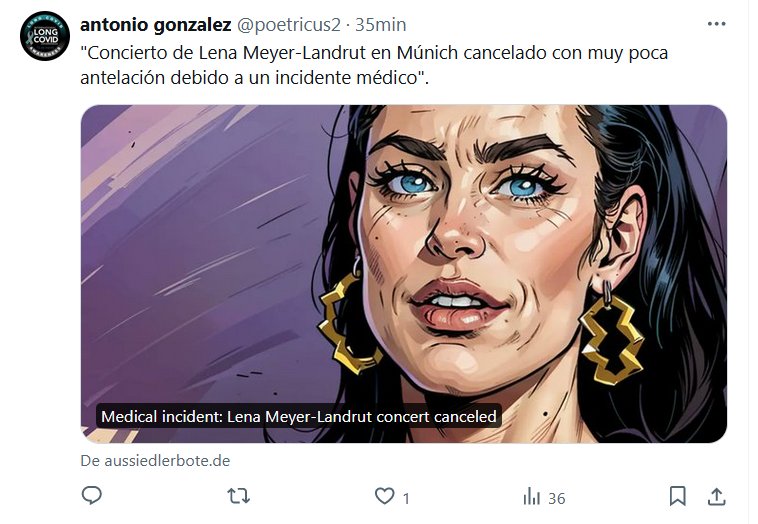Repost the tweet using the retweet icon
This screenshot has width=758, height=524.
[239, 496]
